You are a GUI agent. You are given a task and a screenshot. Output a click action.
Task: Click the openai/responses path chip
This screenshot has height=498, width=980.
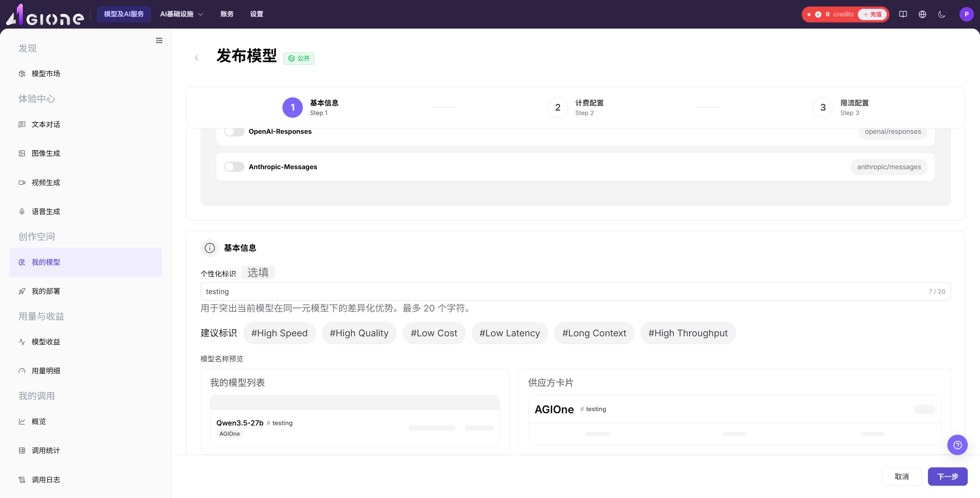[893, 132]
